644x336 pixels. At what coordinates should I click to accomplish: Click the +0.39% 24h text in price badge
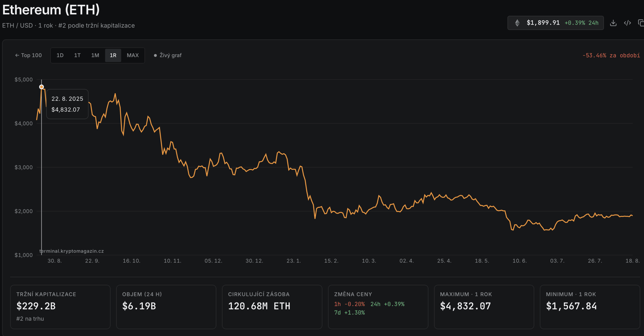pyautogui.click(x=581, y=23)
